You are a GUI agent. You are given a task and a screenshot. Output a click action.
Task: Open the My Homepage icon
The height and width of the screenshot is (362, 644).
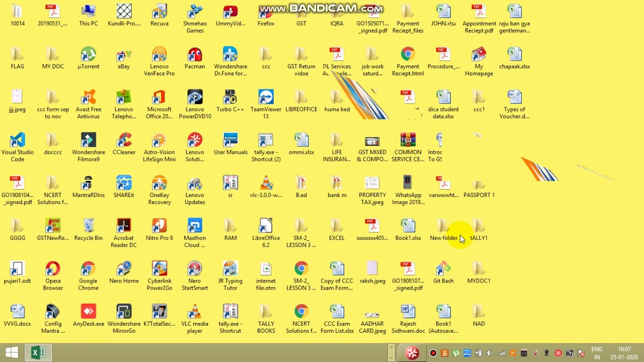(479, 62)
